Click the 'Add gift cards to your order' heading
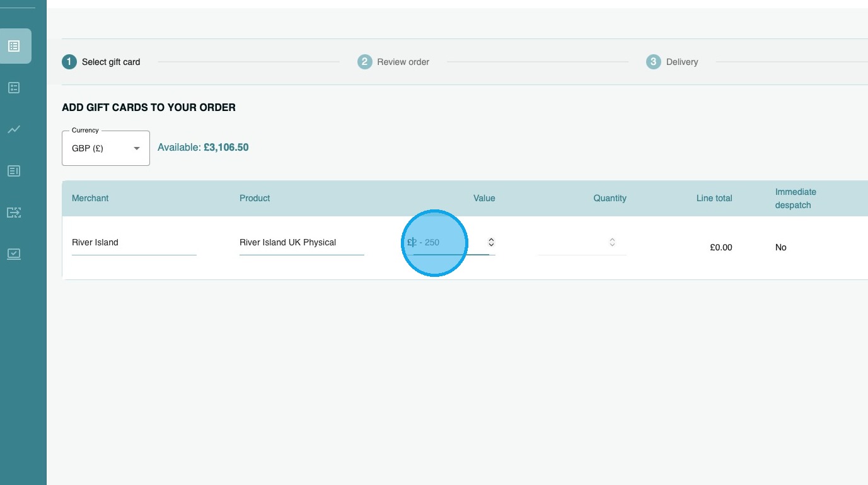This screenshot has height=485, width=868. coord(149,107)
